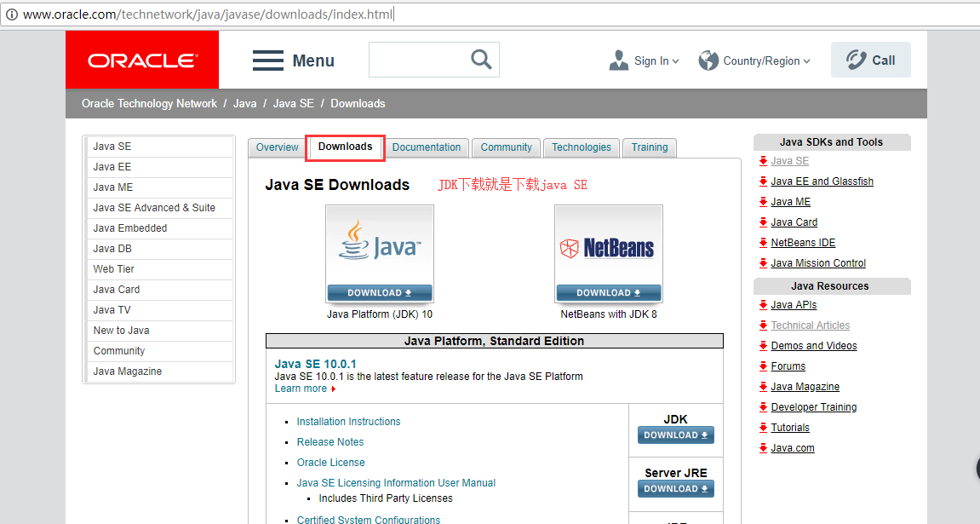This screenshot has width=980, height=524.
Task: Select Java Magazine in left sidebar
Action: pos(159,371)
